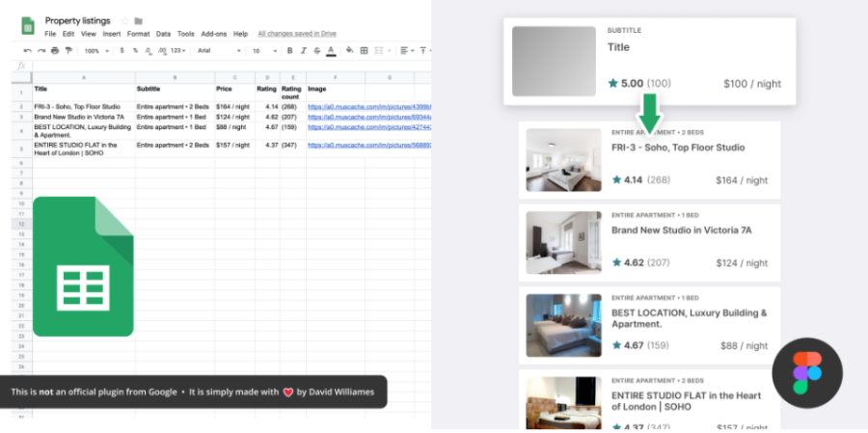This screenshot has height=433, width=868.
Task: Open the cell borders tool
Action: (365, 50)
